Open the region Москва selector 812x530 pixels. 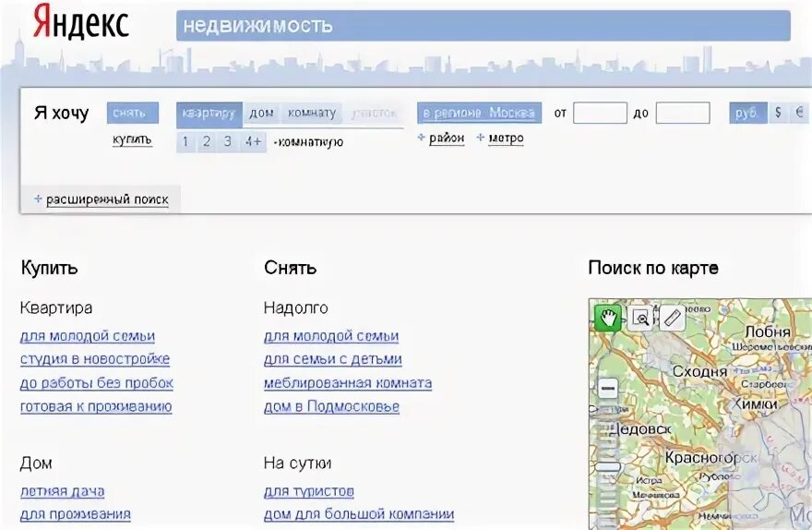(479, 113)
